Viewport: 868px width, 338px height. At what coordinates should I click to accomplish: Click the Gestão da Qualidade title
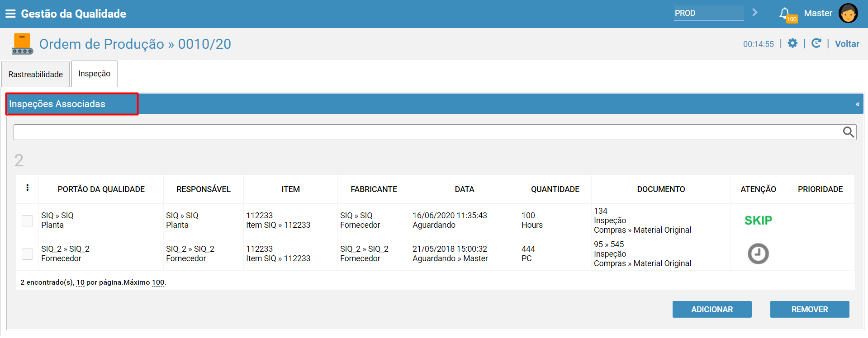click(74, 14)
